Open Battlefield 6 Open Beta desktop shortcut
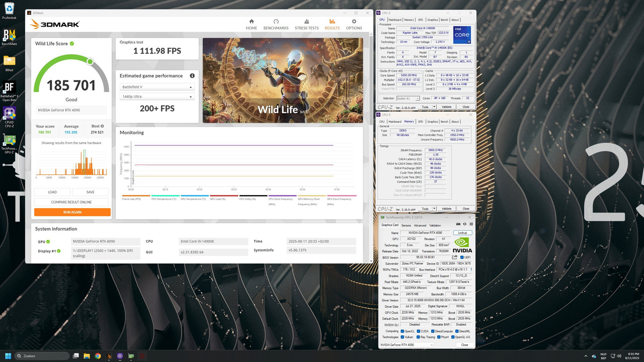This screenshot has height=362, width=644. (x=9, y=92)
